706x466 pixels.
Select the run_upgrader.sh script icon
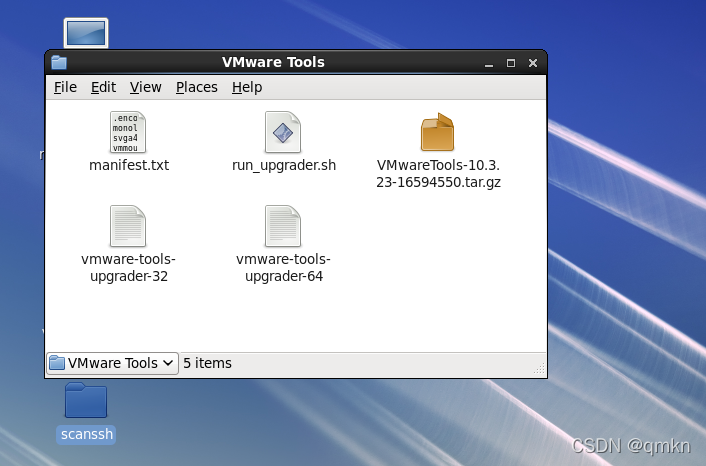point(283,132)
